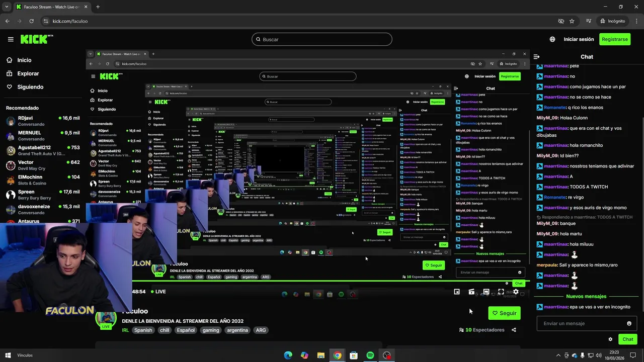Open the Kick sidebar hamburger menu

click(11, 39)
